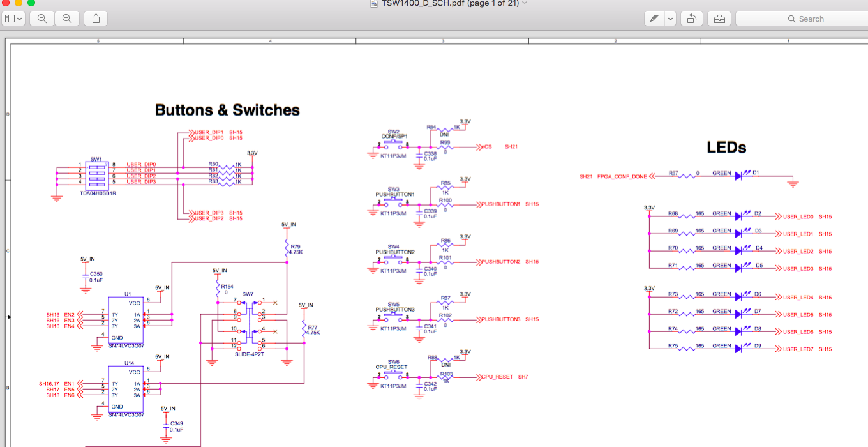Click the red close window button

pyautogui.click(x=6, y=3)
